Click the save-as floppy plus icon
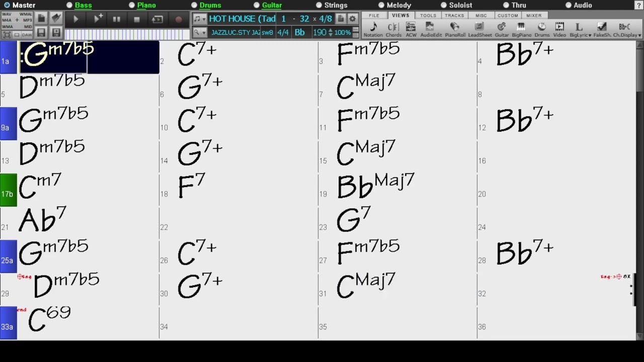The image size is (644, 362). click(x=56, y=33)
